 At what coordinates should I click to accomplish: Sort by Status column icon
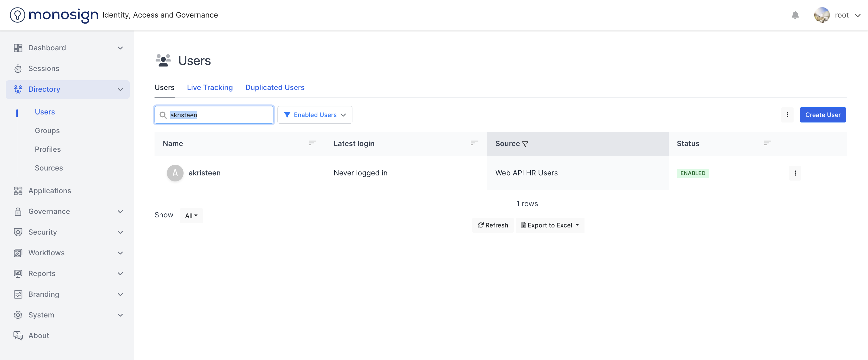click(x=767, y=143)
